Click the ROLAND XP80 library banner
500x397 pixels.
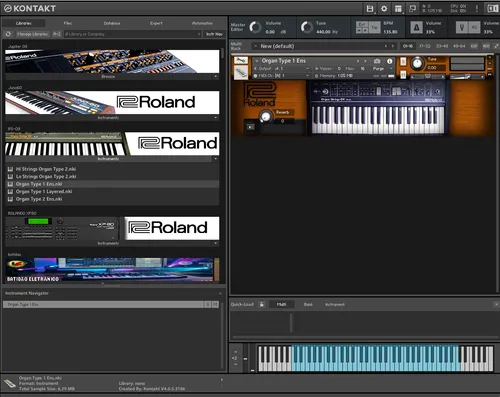pos(112,228)
